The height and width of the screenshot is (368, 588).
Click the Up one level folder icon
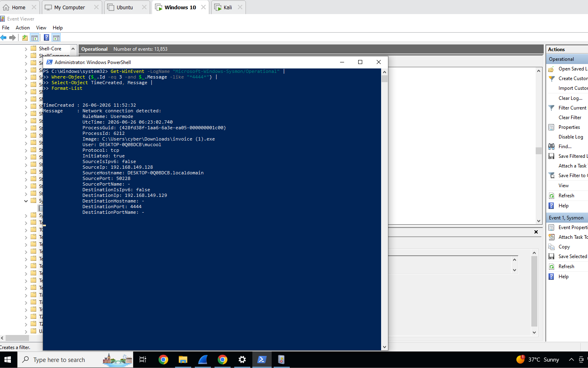coord(25,37)
